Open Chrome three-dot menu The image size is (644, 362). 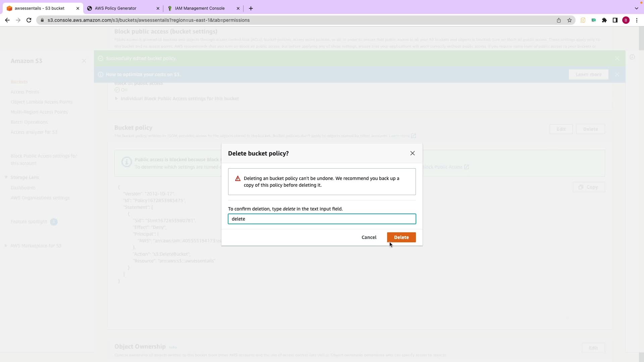point(637,20)
